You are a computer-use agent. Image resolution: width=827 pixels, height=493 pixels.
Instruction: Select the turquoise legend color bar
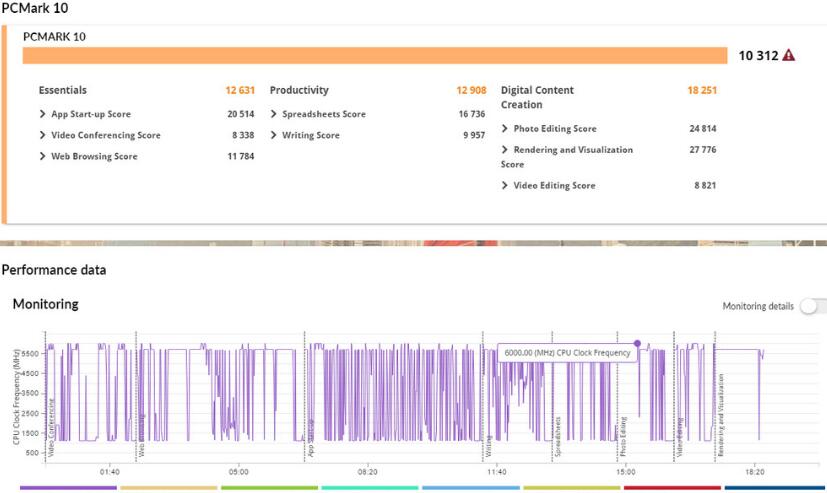(x=370, y=488)
